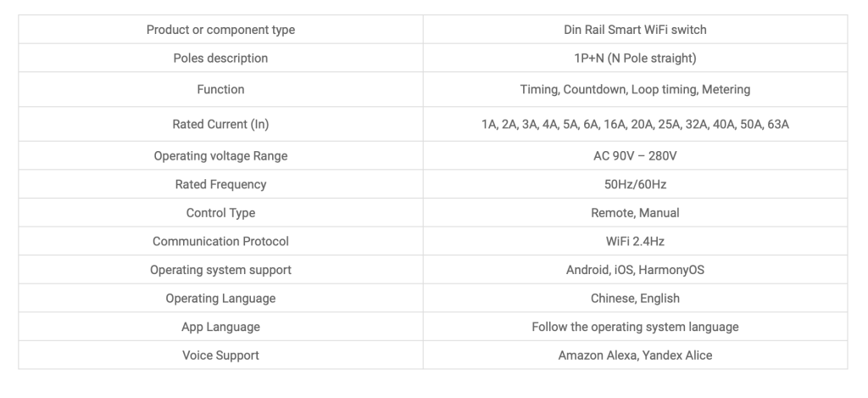Click the rated current values list cell
This screenshot has width=868, height=398.
point(635,124)
